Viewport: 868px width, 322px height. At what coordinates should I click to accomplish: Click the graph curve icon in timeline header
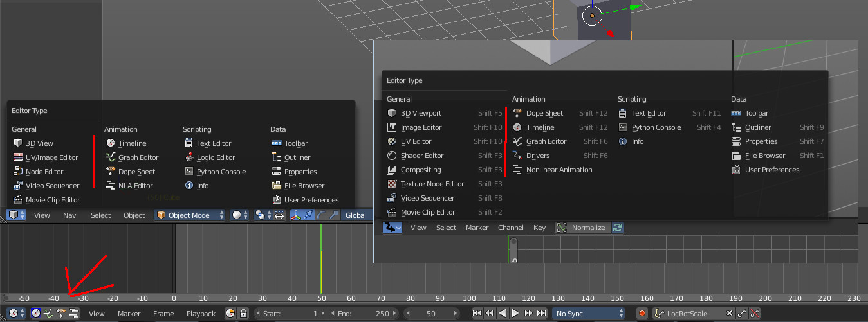click(48, 313)
